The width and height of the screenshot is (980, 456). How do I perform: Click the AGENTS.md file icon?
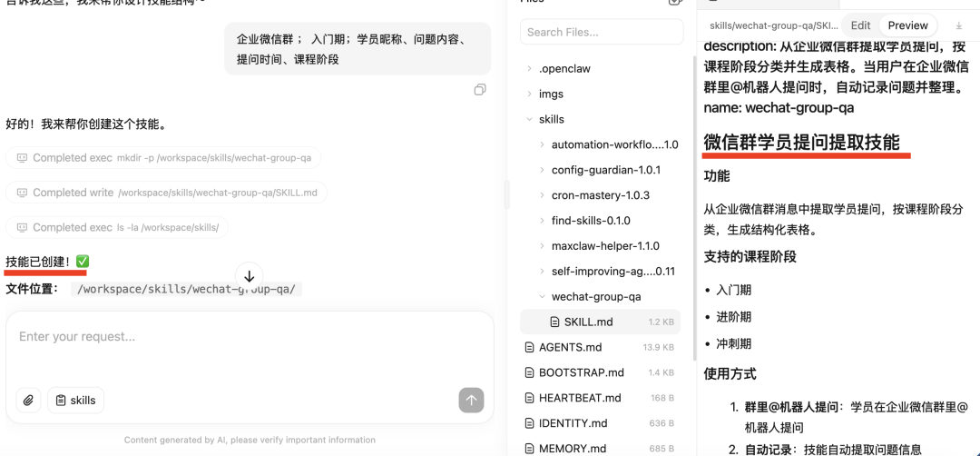click(529, 347)
